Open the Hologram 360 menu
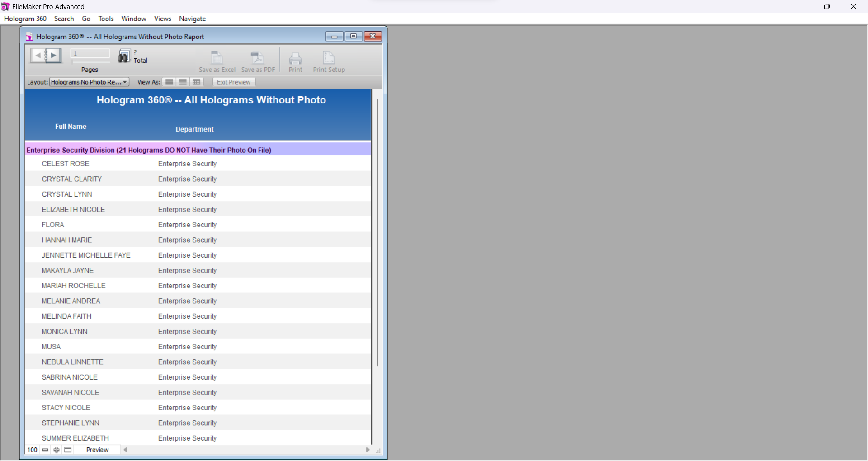Screen dimensions: 868x461 pos(25,19)
